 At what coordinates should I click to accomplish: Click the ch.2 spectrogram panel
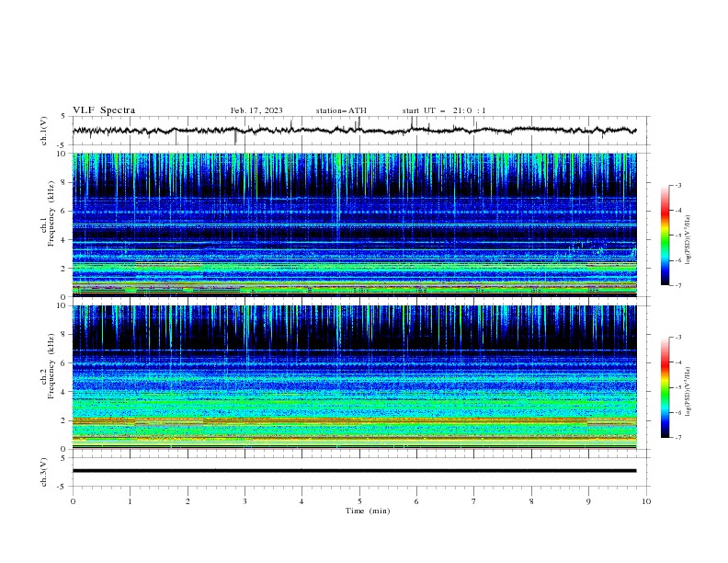(x=354, y=377)
